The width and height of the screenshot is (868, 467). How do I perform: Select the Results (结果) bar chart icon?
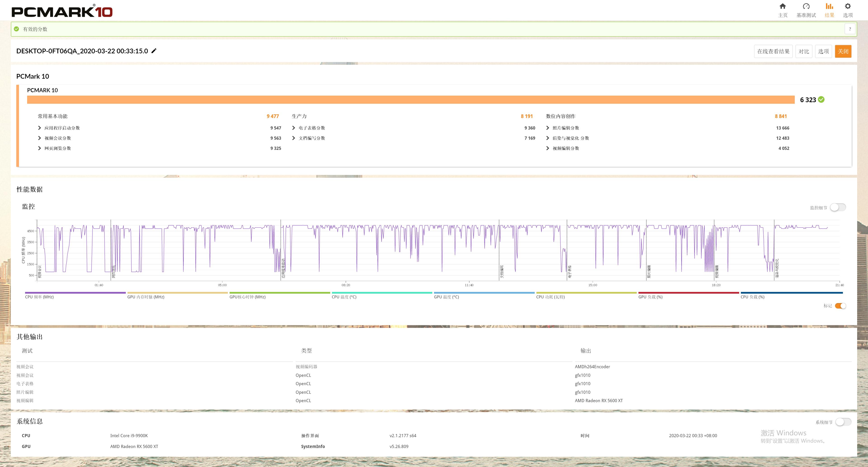(x=829, y=6)
